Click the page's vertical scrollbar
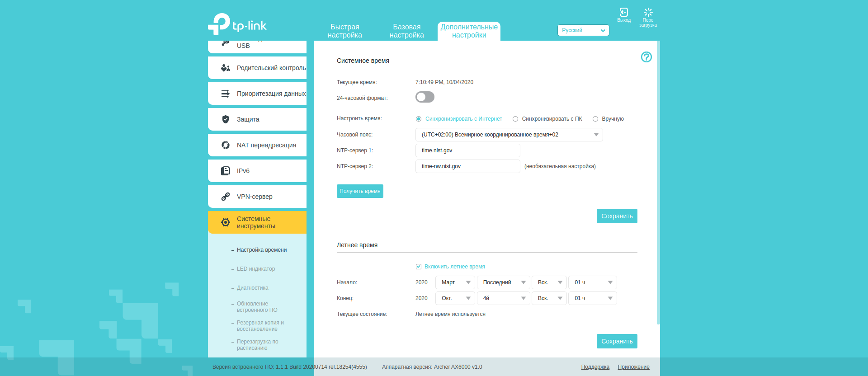868x376 pixels. click(x=658, y=181)
